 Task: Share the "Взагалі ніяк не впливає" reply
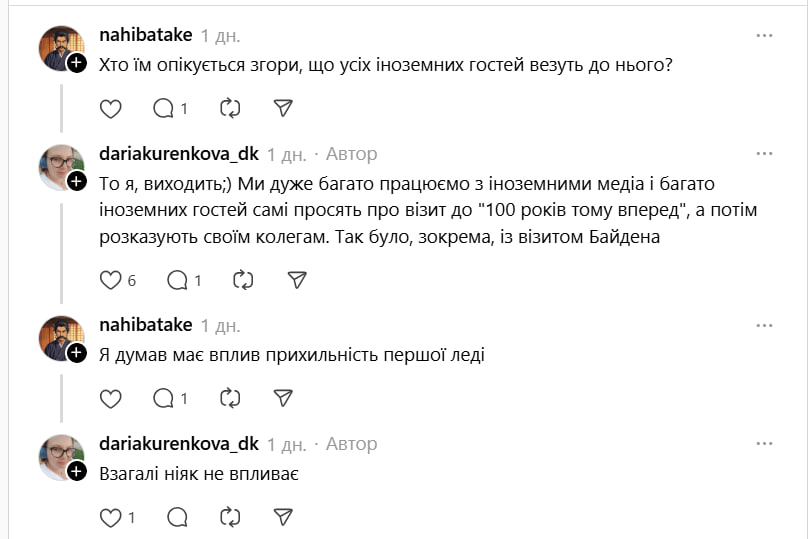pyautogui.click(x=283, y=517)
